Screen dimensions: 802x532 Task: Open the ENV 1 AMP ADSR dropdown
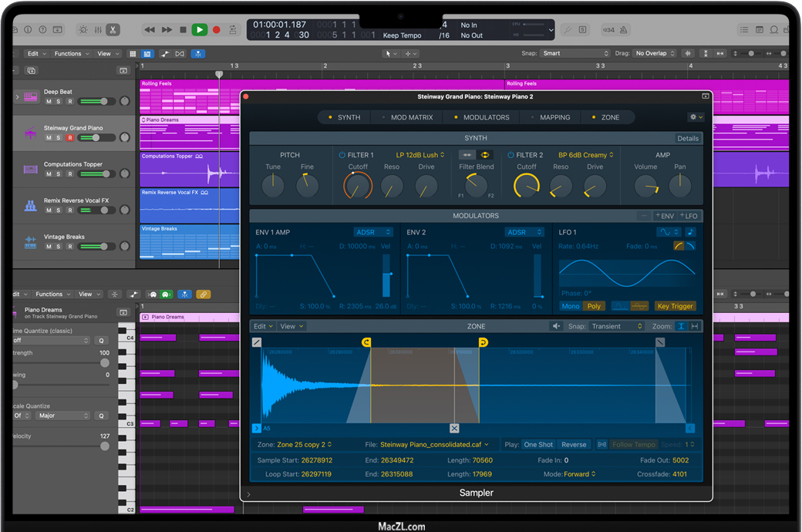373,232
